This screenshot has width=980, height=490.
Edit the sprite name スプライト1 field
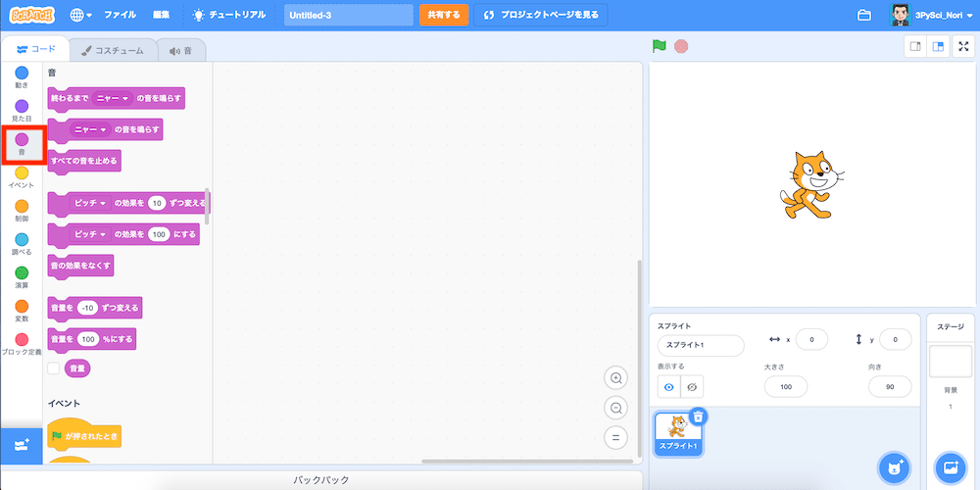point(701,345)
